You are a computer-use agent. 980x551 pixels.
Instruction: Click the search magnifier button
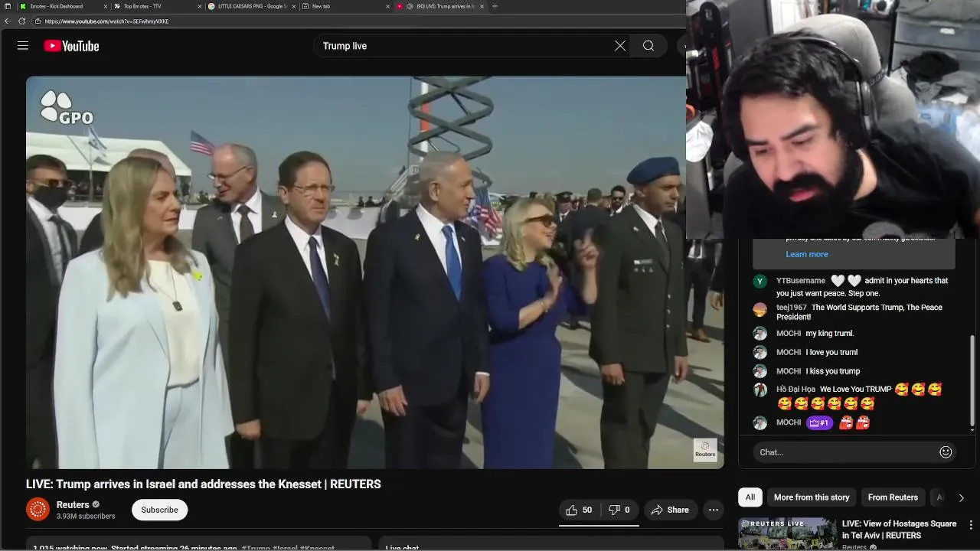click(x=648, y=46)
